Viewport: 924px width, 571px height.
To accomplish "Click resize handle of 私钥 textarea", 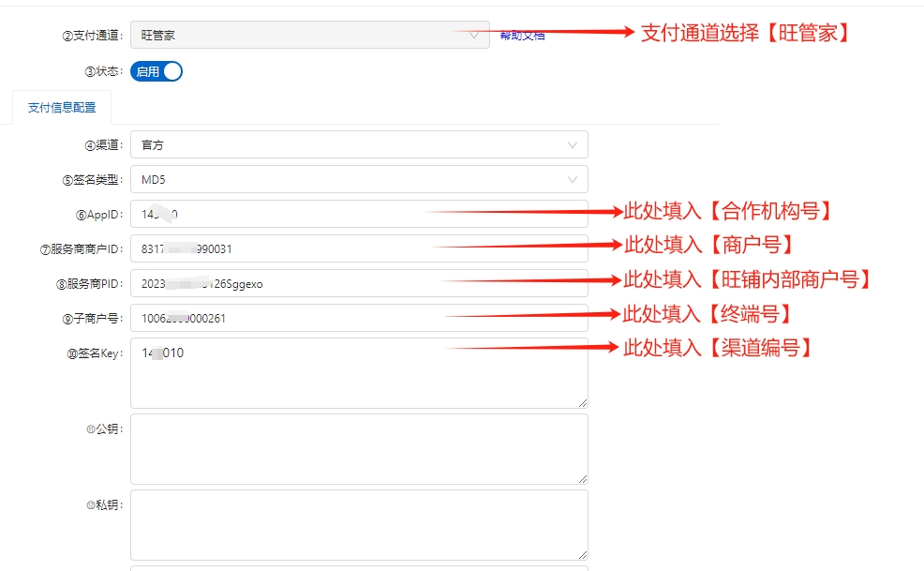I will [x=583, y=555].
